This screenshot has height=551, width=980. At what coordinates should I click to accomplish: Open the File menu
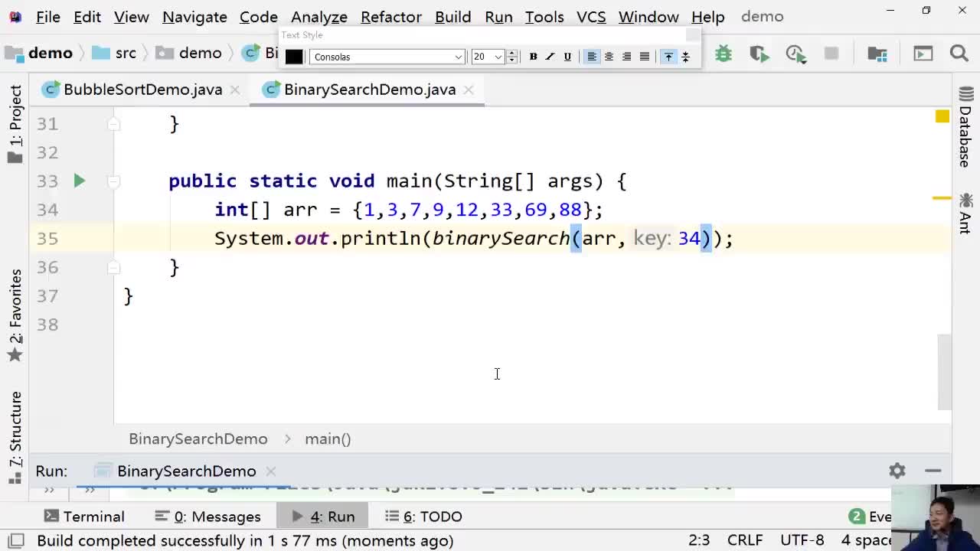click(47, 16)
